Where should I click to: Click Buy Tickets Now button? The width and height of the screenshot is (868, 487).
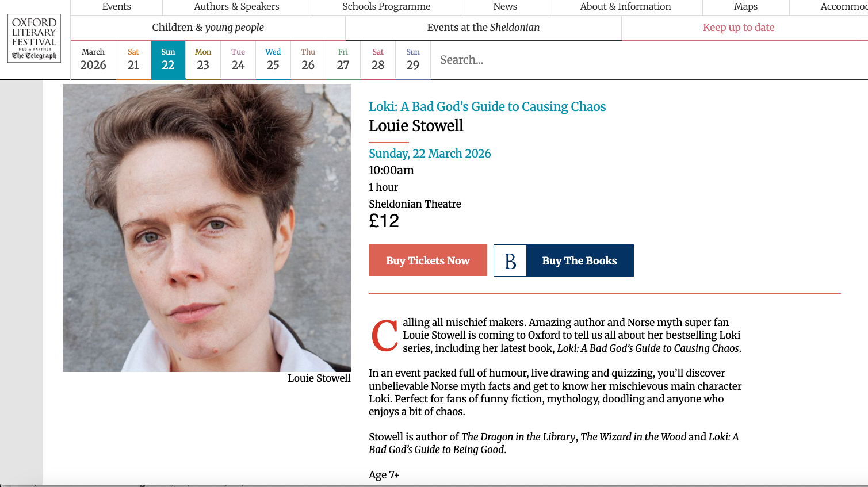tap(428, 260)
